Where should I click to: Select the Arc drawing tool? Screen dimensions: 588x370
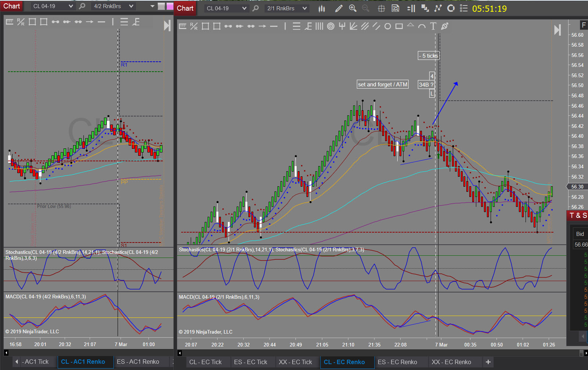point(422,26)
